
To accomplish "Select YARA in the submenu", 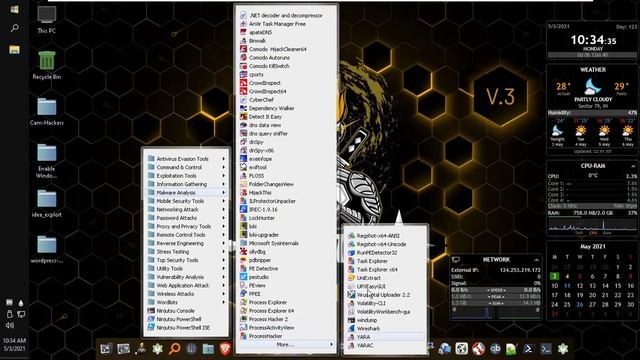I will click(385, 337).
